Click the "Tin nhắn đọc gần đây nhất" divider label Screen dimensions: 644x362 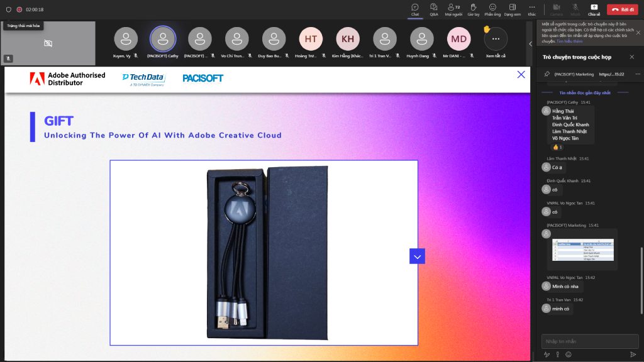coord(585,93)
